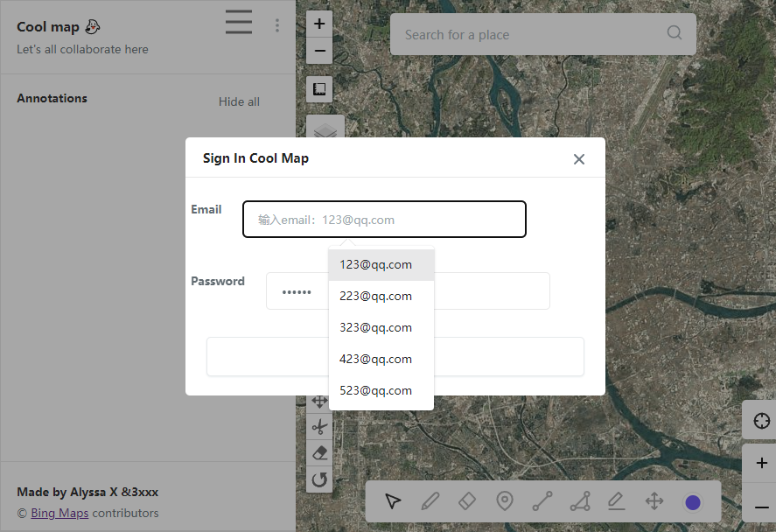Image resolution: width=776 pixels, height=532 pixels.
Task: Open the purple color swatch
Action: tap(693, 502)
